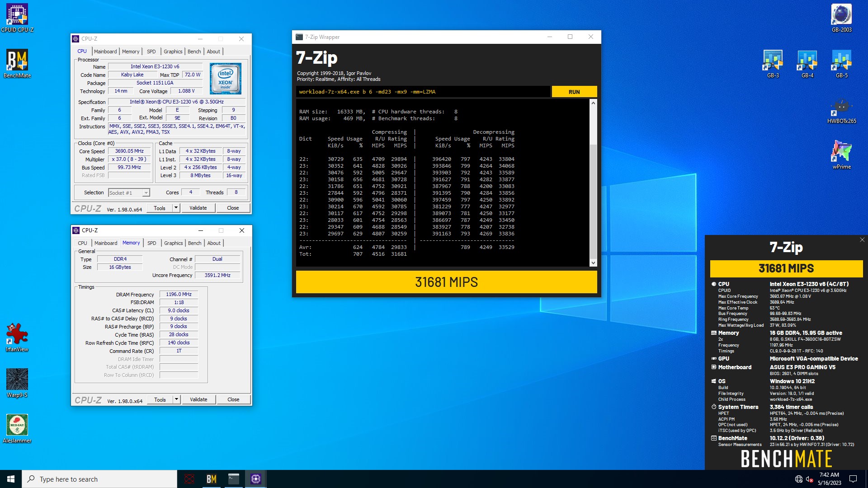
Task: Click the Cycle Time 28 clocks value
Action: pos(179,335)
